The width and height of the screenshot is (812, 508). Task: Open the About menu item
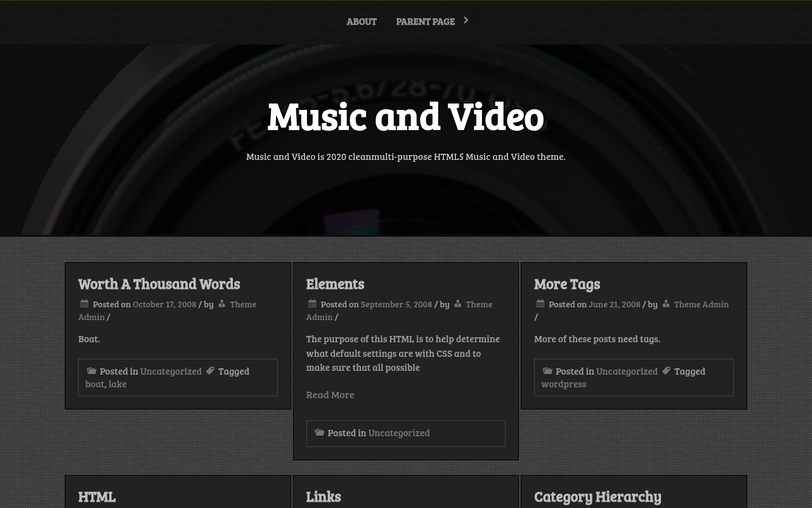pyautogui.click(x=362, y=22)
